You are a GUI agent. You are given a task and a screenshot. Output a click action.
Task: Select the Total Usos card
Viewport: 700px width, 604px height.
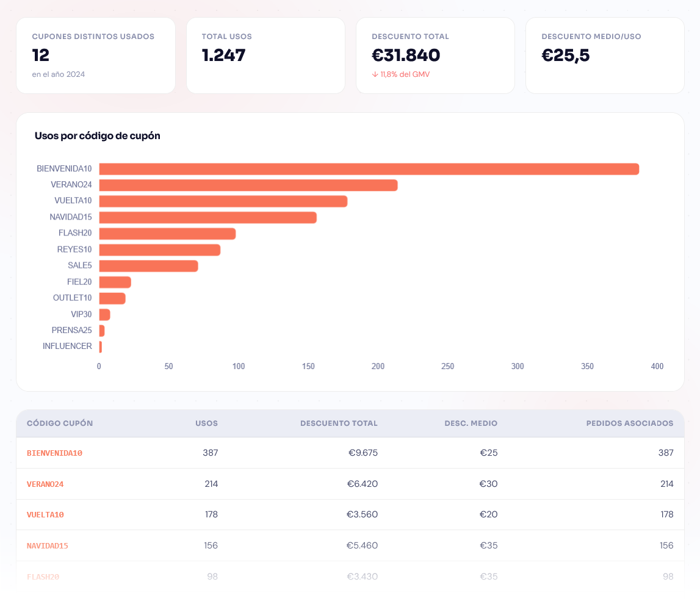(265, 56)
